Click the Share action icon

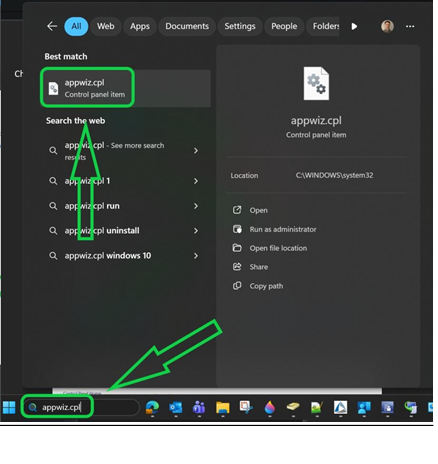[237, 267]
